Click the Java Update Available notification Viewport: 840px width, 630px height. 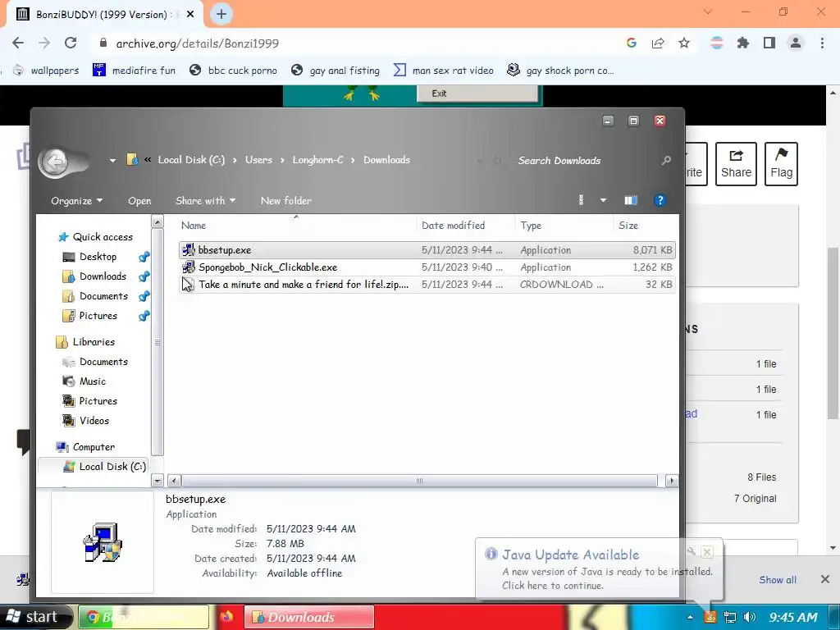pyautogui.click(x=599, y=569)
